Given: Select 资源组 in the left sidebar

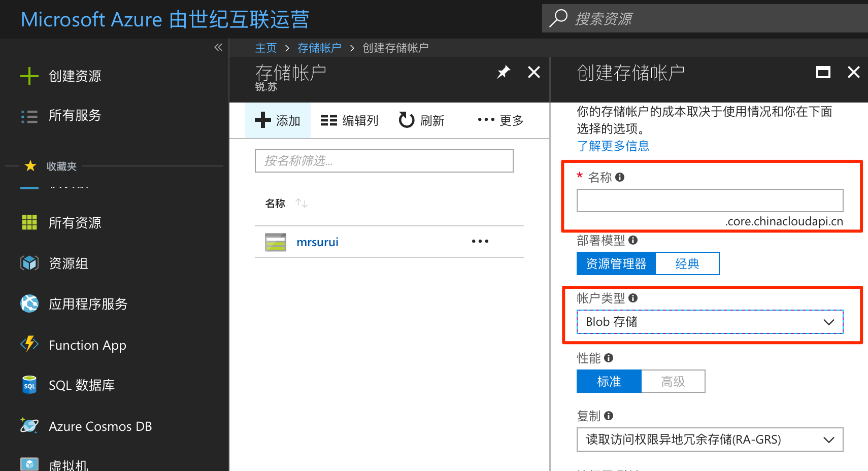Looking at the screenshot, I should 68,263.
